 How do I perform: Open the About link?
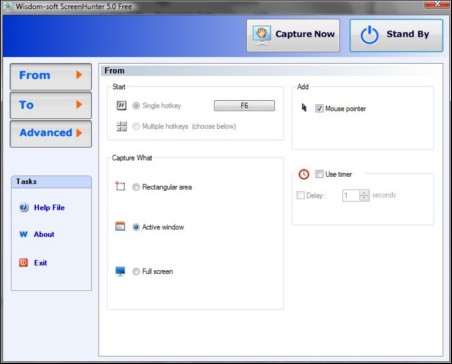click(44, 234)
